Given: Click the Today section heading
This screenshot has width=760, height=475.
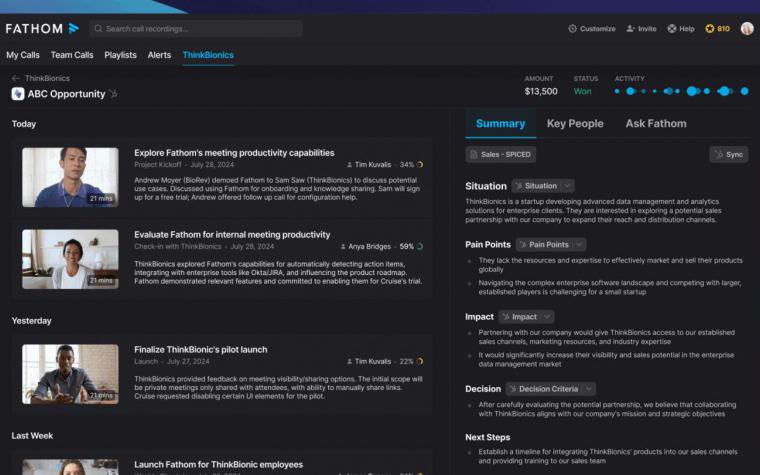Looking at the screenshot, I should click(24, 124).
